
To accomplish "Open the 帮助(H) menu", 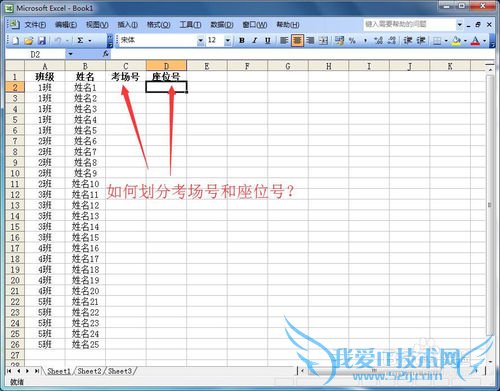I will click(288, 25).
